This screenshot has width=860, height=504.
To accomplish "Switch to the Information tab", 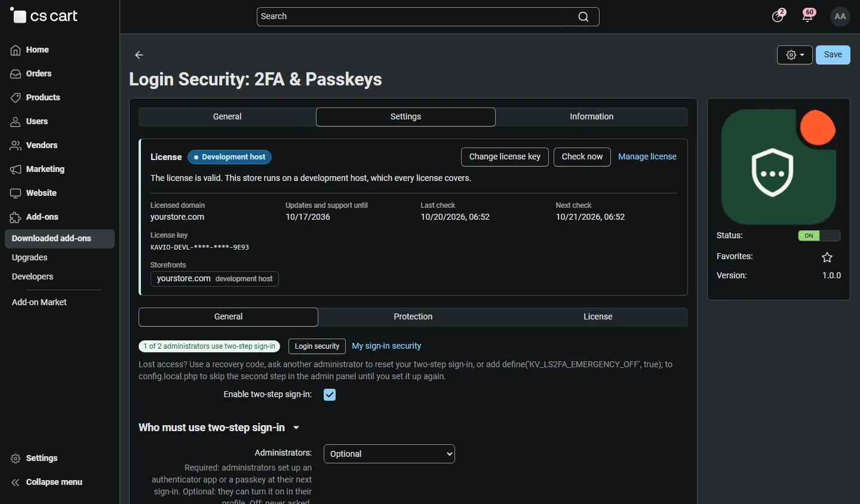I will point(592,117).
